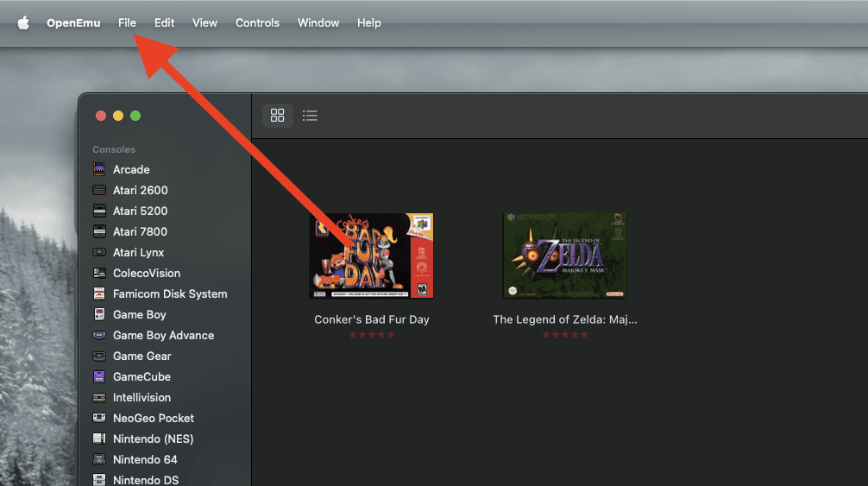Viewport: 868px width, 486px height.
Task: Click the Nintendo (NES) console icon
Action: [99, 439]
